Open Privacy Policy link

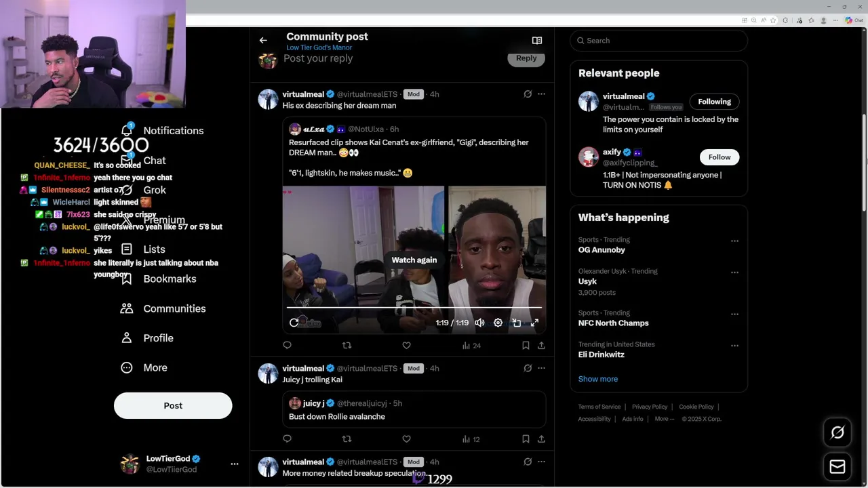tap(650, 407)
